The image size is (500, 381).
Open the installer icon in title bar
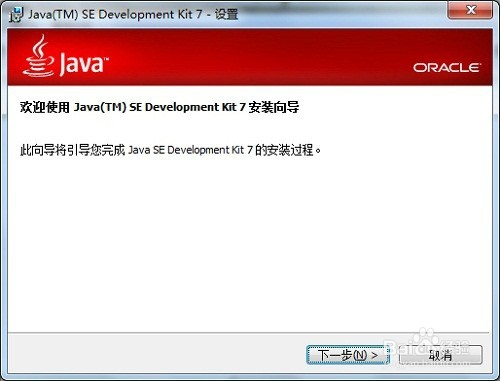16,15
